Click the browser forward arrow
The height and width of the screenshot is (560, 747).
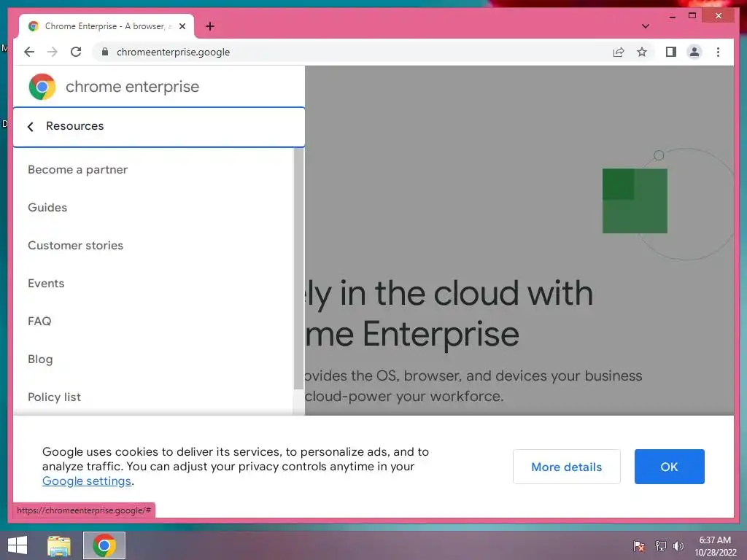pyautogui.click(x=53, y=52)
